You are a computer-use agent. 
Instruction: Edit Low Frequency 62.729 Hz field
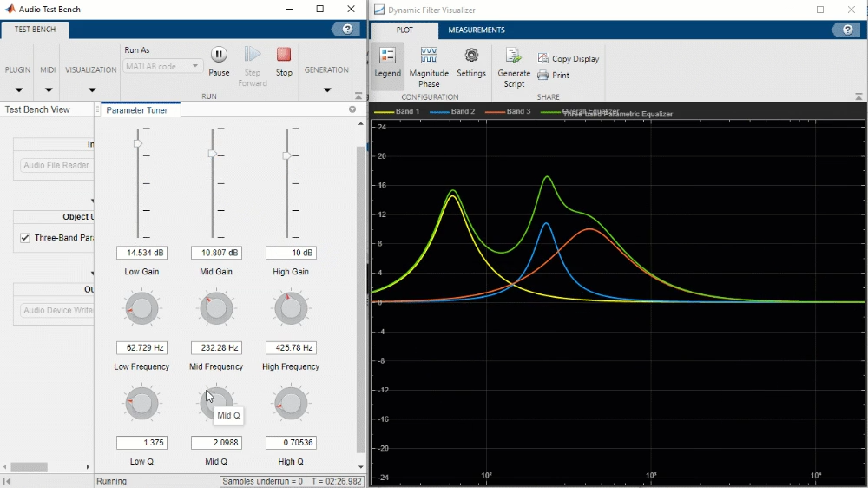(141, 348)
